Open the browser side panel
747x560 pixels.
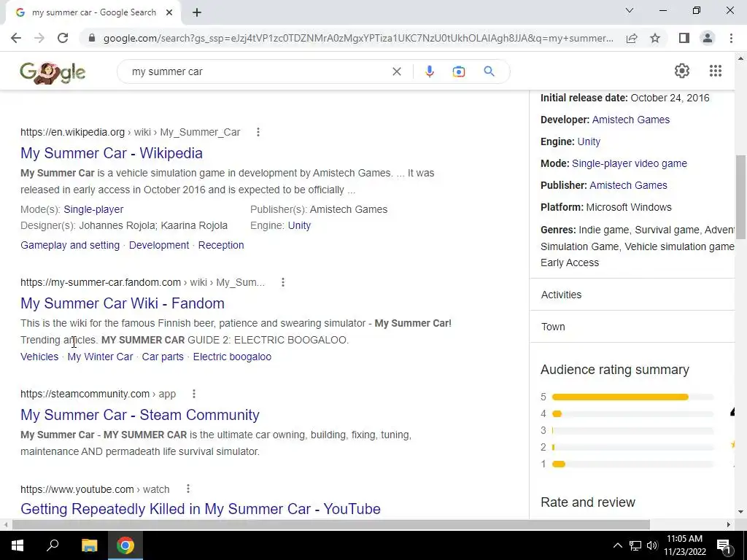coord(684,38)
